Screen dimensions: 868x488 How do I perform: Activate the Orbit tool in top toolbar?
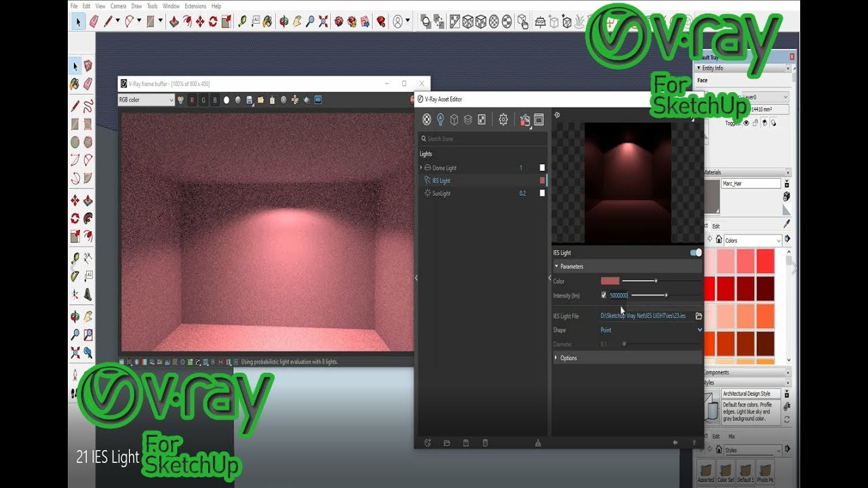coord(284,22)
